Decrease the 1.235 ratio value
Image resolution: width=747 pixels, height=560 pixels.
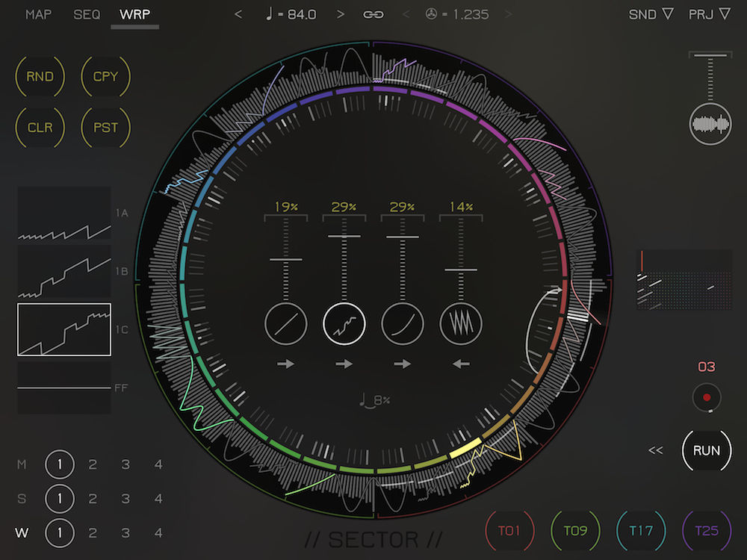tap(406, 14)
